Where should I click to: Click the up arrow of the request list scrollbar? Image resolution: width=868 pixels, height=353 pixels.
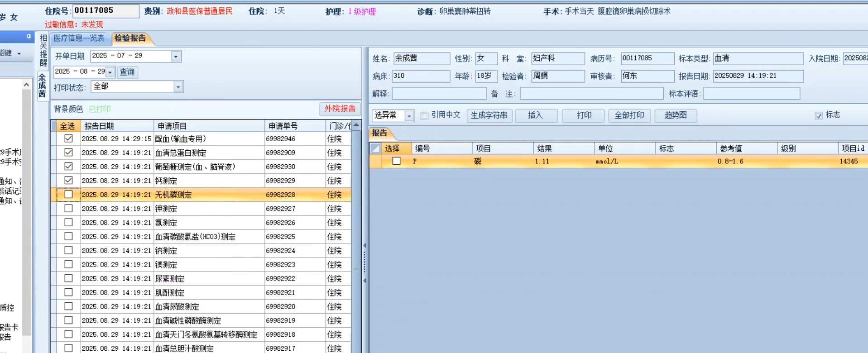point(356,125)
